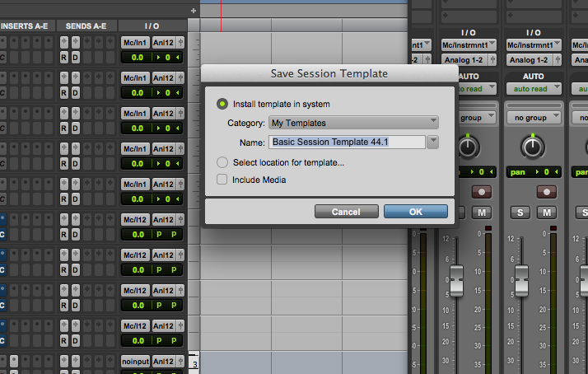Mute the fully visible mixer strip
Image resolution: width=588 pixels, height=374 pixels.
[x=547, y=213]
